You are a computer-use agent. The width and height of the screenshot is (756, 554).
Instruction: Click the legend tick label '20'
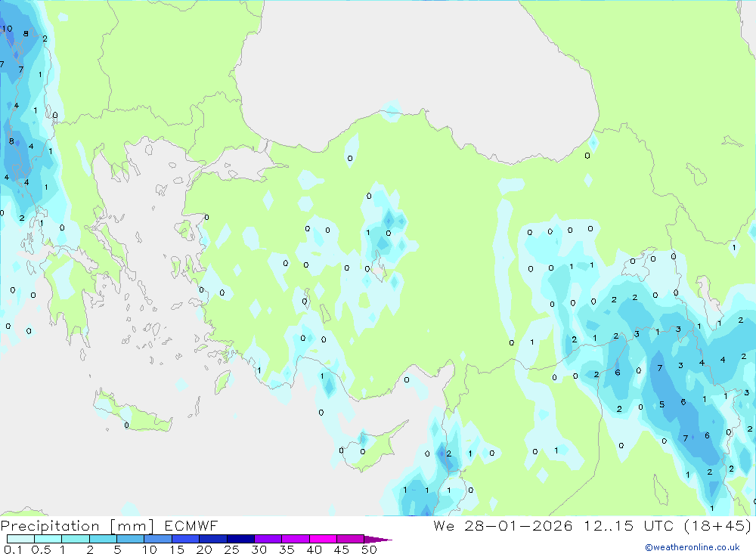204,549
